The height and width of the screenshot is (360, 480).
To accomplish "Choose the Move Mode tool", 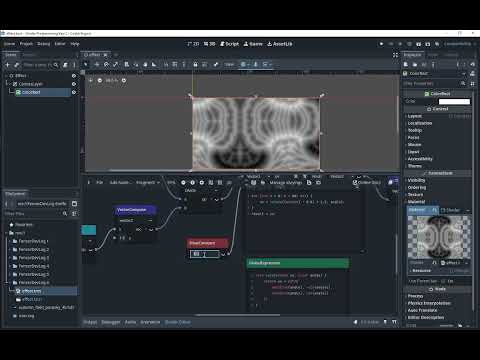I will (97, 64).
